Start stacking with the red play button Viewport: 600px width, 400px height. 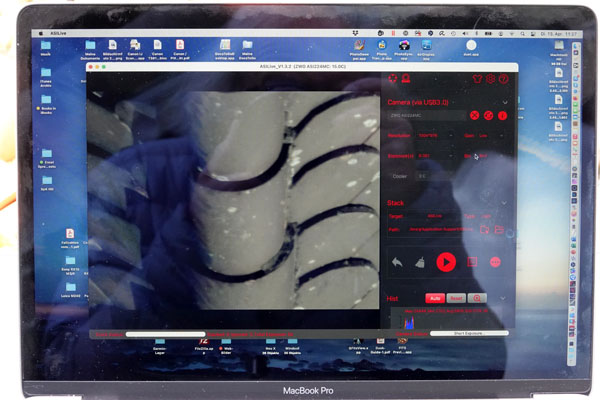click(x=446, y=262)
